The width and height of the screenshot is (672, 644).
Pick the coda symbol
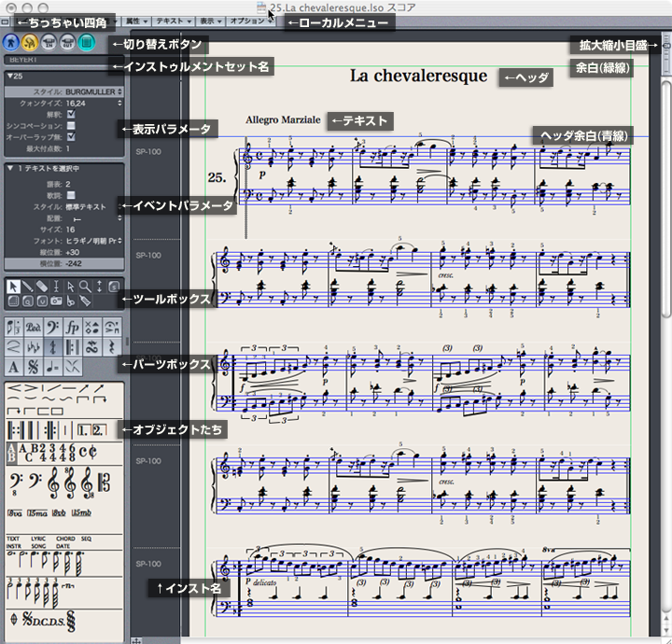pos(14,620)
